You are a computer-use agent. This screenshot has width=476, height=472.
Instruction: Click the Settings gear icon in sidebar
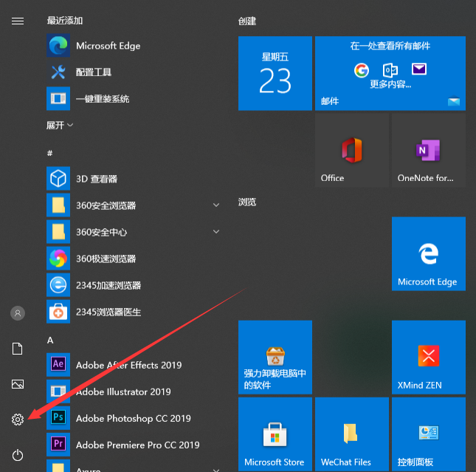(18, 420)
